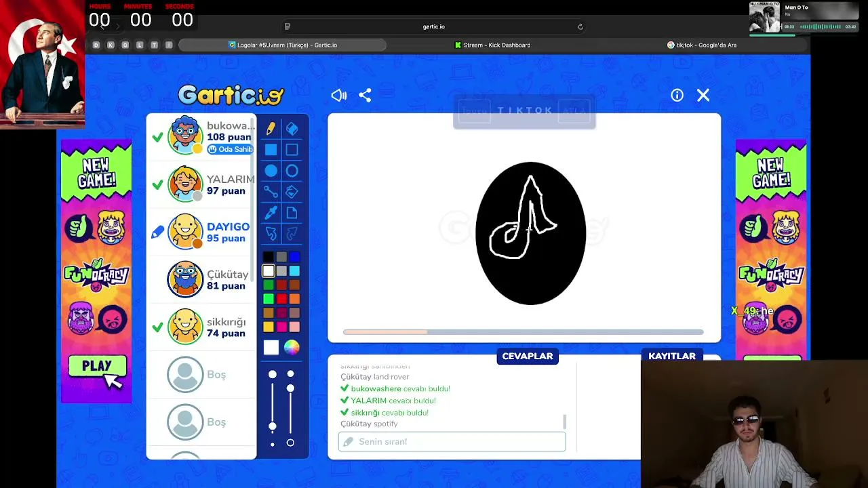Select the hot pink color swatch
The image size is (868, 488).
281,327
